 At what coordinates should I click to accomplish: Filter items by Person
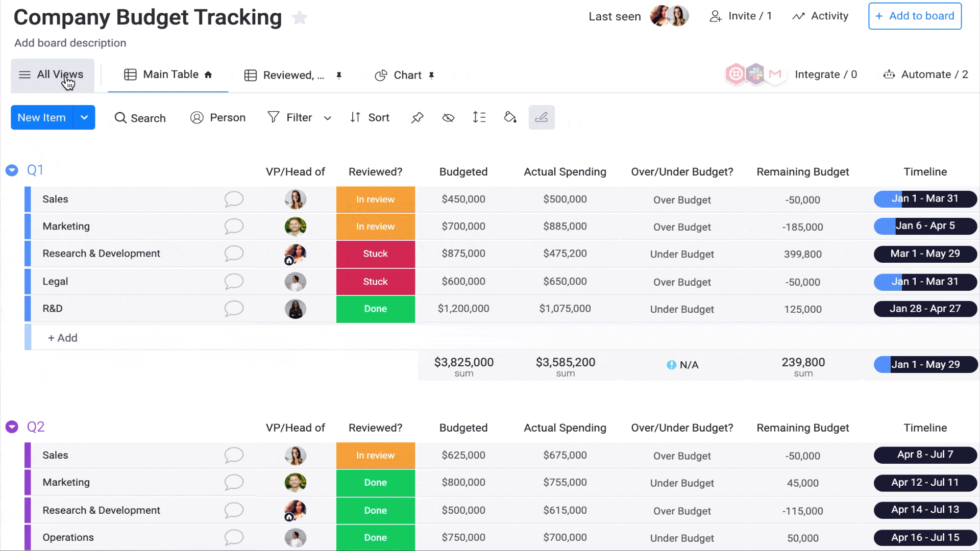[218, 117]
